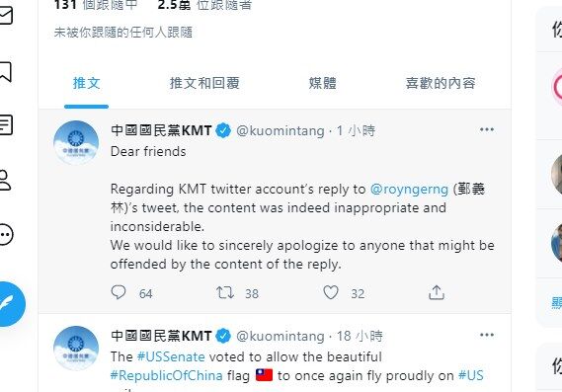Open 喜歡的內容 tab
This screenshot has width=562, height=392.
[x=441, y=83]
